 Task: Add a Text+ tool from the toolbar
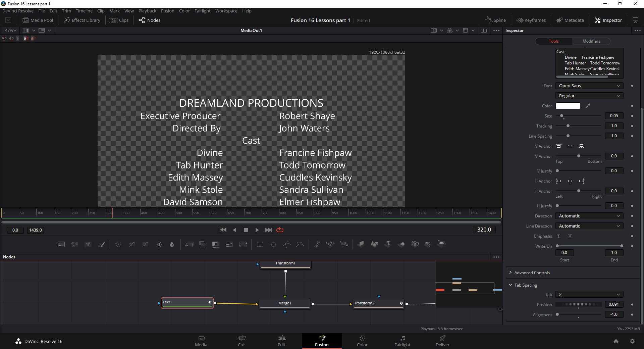tap(88, 244)
